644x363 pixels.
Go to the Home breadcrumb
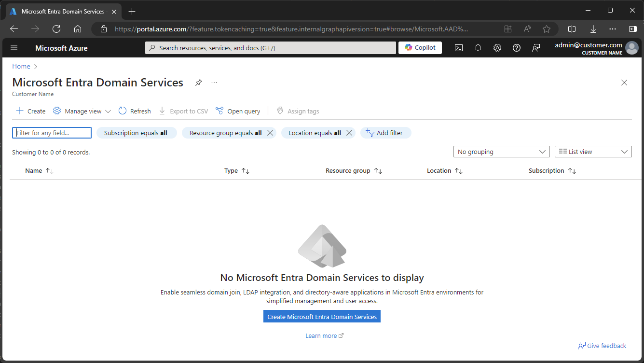21,66
